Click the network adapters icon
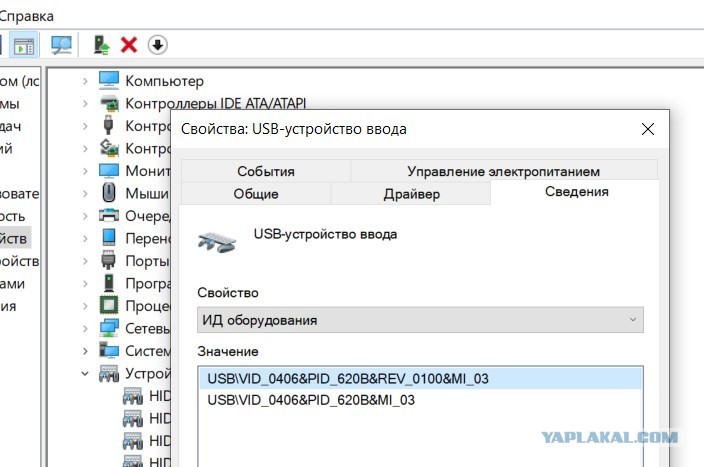The width and height of the screenshot is (704, 467). [x=109, y=328]
